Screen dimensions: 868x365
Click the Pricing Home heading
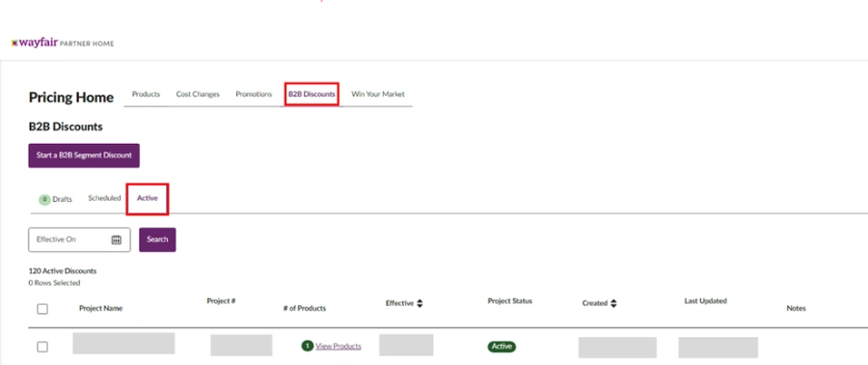[x=70, y=98]
